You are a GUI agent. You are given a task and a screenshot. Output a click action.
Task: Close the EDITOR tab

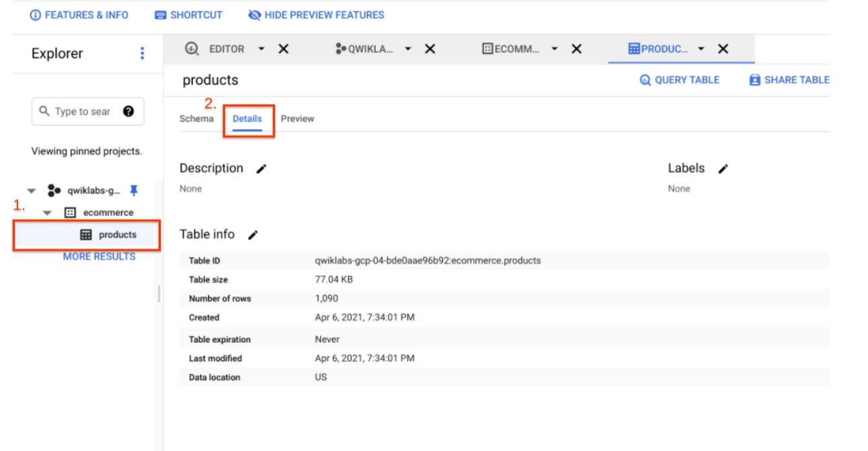284,49
